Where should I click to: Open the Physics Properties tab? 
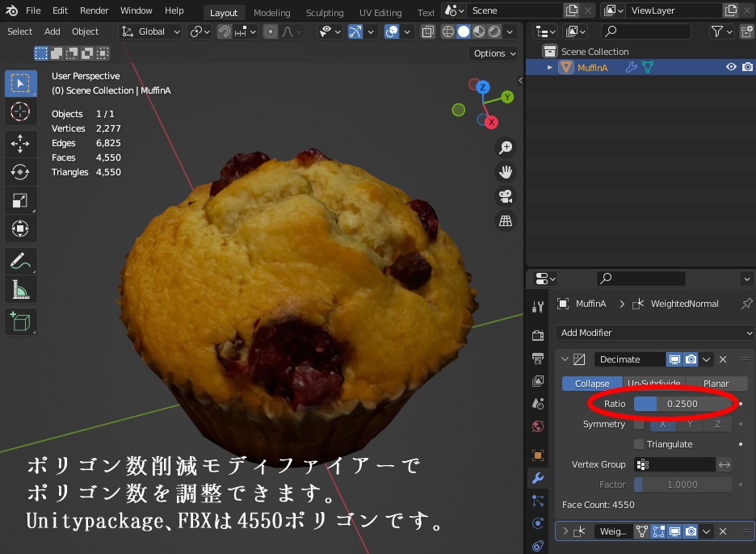[x=537, y=523]
